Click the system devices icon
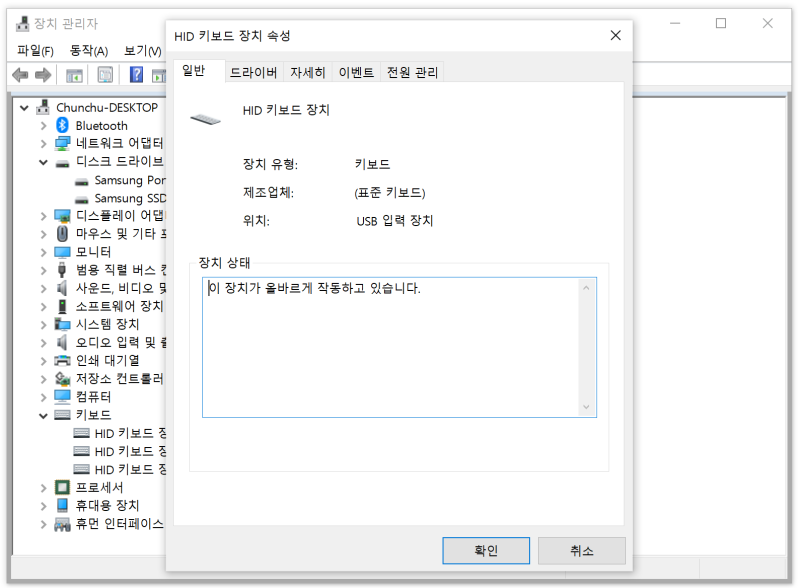The height and width of the screenshot is (588, 800). (x=62, y=324)
